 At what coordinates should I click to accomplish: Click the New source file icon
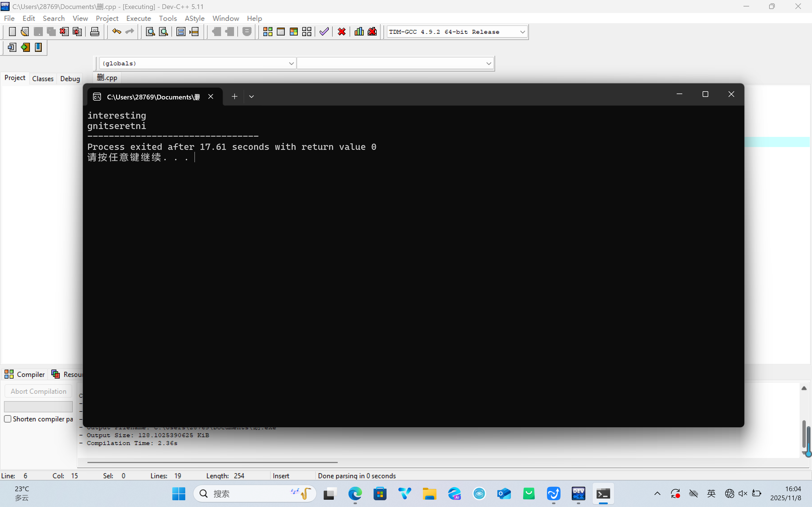pos(12,32)
